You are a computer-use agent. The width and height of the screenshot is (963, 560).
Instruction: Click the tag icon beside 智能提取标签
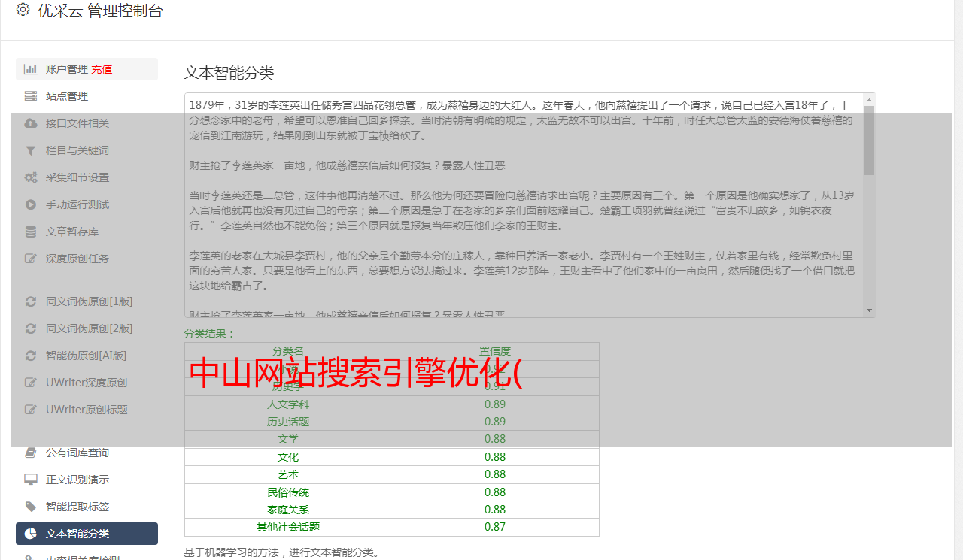(x=31, y=507)
